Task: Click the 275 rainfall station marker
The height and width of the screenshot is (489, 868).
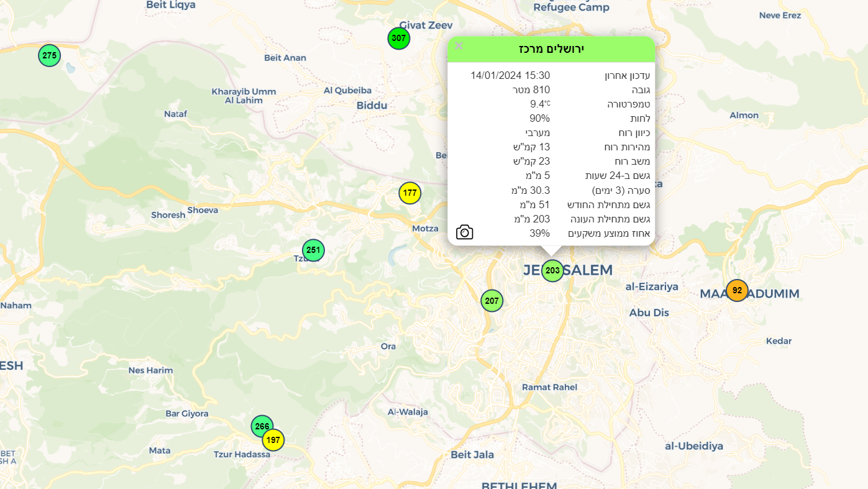Action: pyautogui.click(x=50, y=56)
